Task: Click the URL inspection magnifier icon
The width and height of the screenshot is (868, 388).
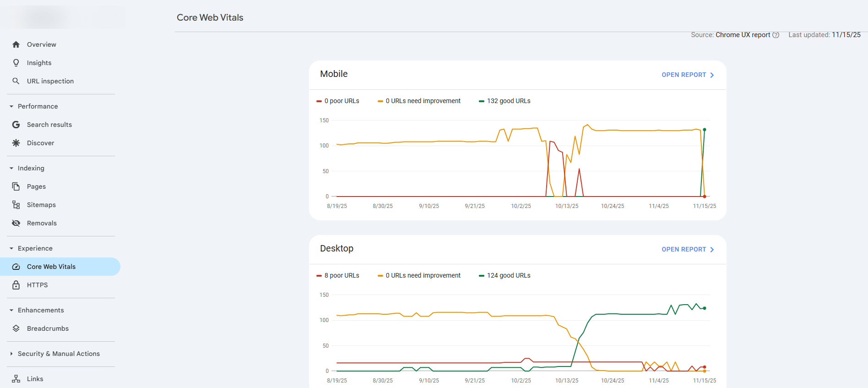Action: (x=16, y=81)
